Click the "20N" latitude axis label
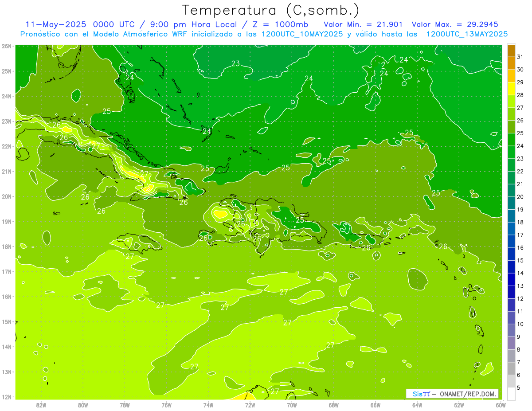Image resolution: width=532 pixels, height=411 pixels. (x=7, y=196)
